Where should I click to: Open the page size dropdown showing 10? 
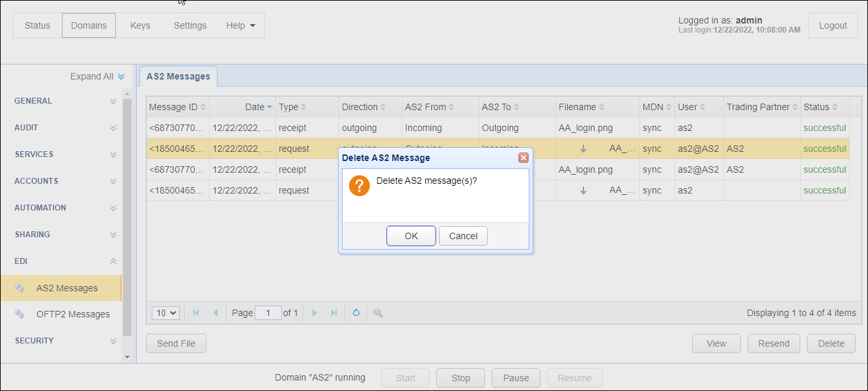click(x=165, y=313)
